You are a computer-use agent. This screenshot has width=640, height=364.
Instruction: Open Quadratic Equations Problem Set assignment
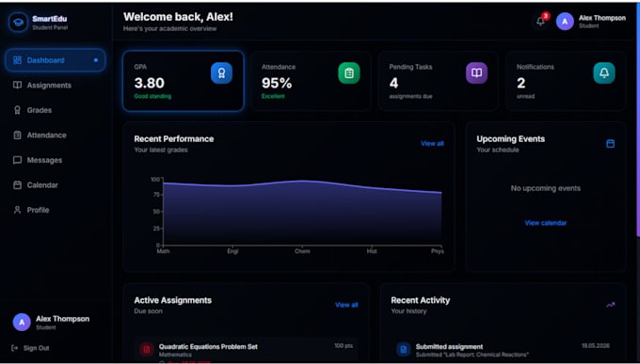pyautogui.click(x=247, y=351)
